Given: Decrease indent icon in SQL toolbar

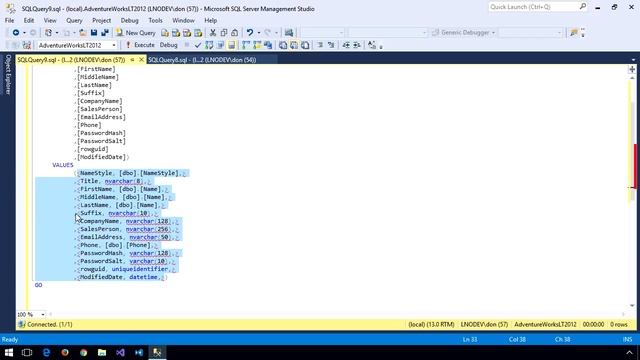Looking at the screenshot, I should point(346,45).
